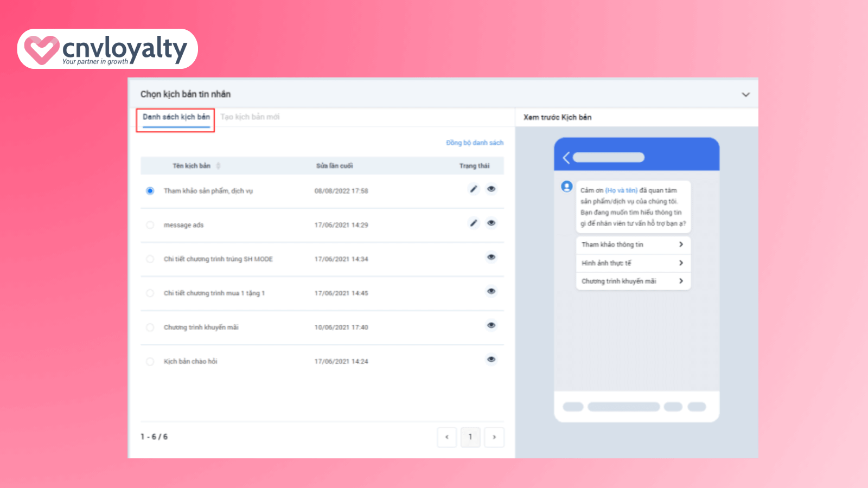This screenshot has width=868, height=488.
Task: Preview 'Tham khảo sản phẩm, dịch vụ' with eye icon
Action: [x=491, y=189]
